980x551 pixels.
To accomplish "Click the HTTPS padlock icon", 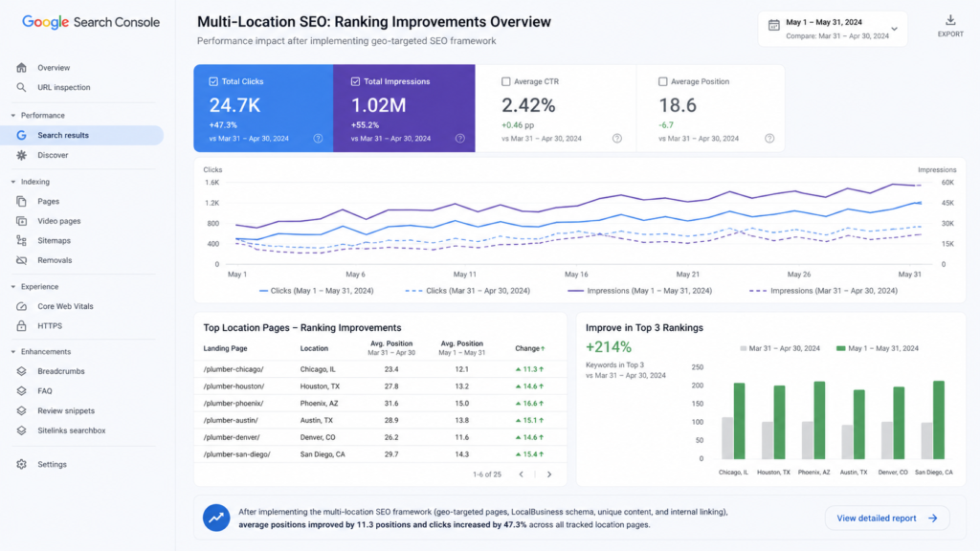I will coord(21,326).
